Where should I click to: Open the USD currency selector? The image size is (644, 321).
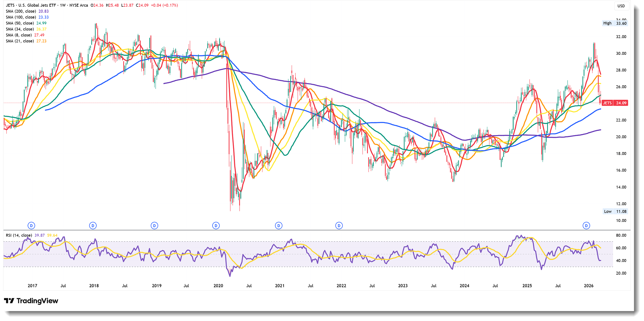click(x=621, y=6)
